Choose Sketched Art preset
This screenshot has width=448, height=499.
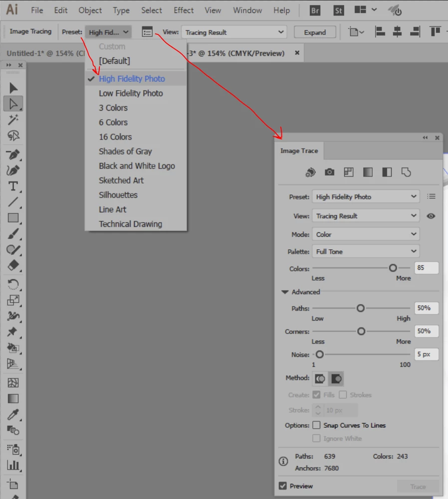[x=121, y=180]
